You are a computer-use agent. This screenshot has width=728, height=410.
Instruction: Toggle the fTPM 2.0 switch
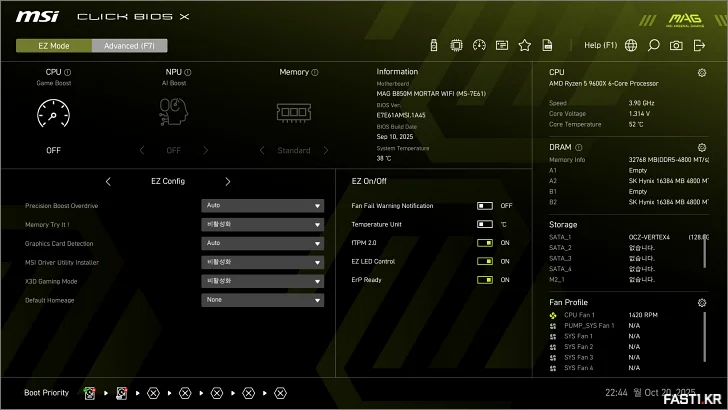[x=485, y=243]
